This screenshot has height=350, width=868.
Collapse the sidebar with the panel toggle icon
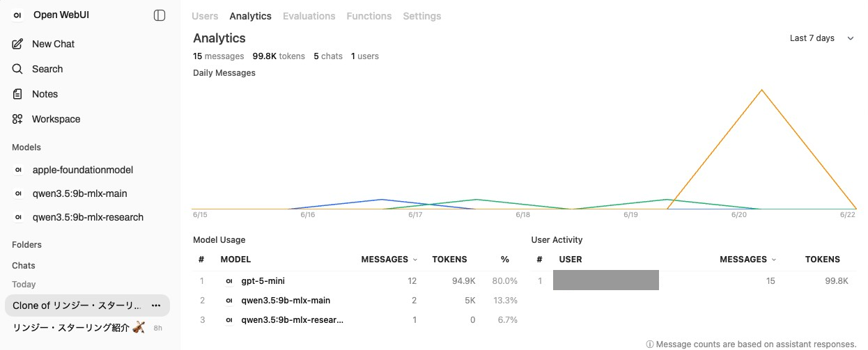tap(160, 15)
